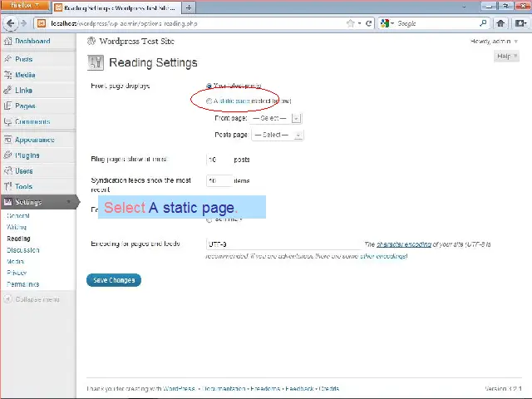Click the Links chain icon
Screen dimensions: 532x399
[7, 91]
